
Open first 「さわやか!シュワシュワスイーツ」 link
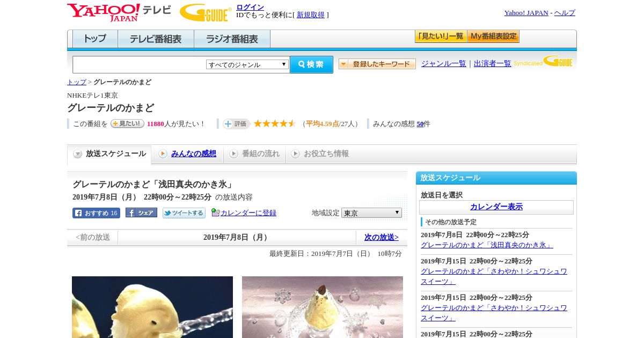[494, 276]
